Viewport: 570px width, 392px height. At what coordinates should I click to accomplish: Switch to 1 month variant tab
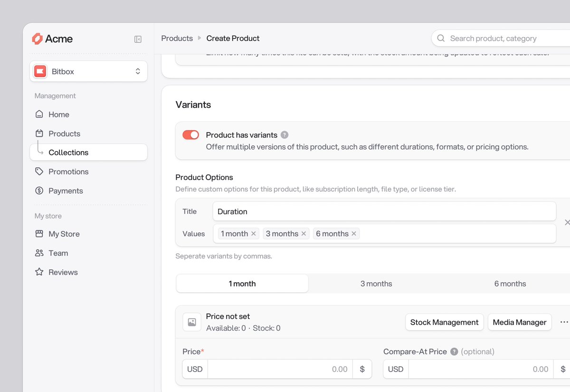coord(242,284)
